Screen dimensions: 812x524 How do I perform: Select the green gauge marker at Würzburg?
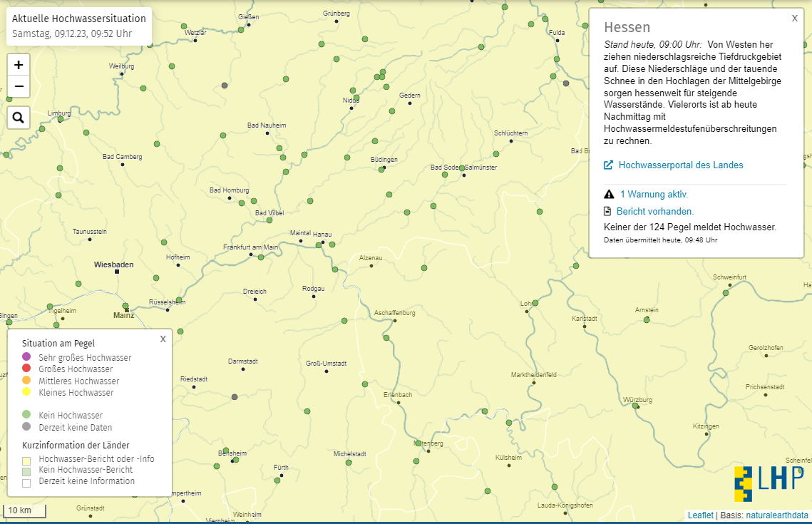point(635,406)
